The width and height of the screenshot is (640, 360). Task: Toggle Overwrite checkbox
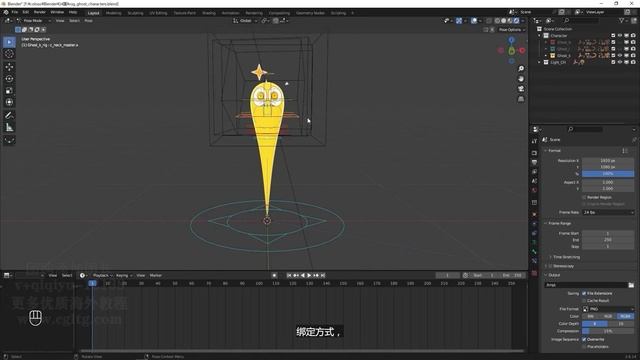584,339
